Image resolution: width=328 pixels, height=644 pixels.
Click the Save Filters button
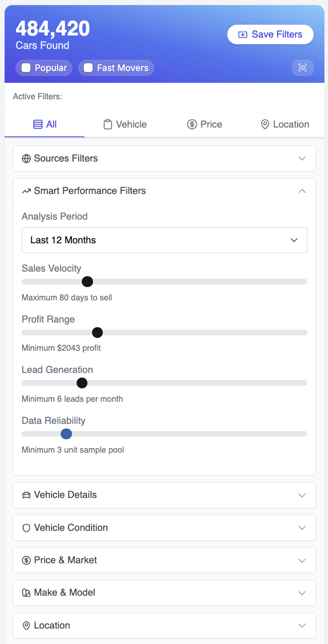click(270, 34)
